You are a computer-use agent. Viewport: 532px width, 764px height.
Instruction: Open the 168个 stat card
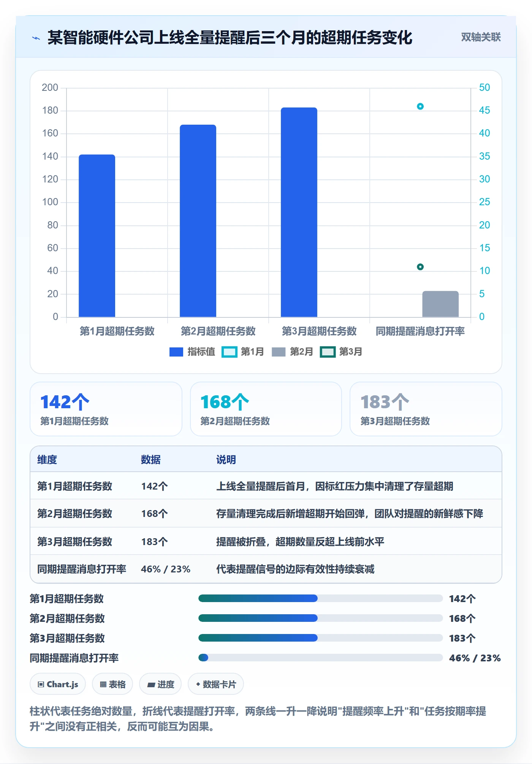pos(266,409)
